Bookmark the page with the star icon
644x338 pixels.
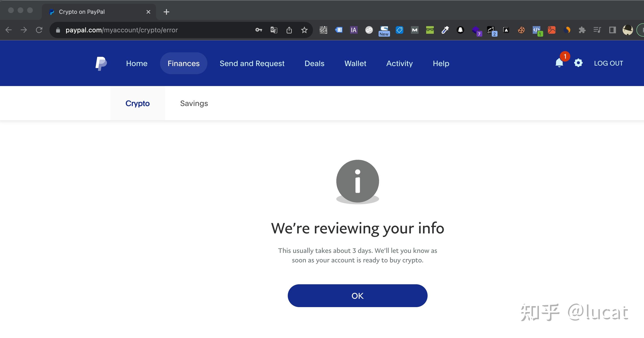tap(304, 30)
